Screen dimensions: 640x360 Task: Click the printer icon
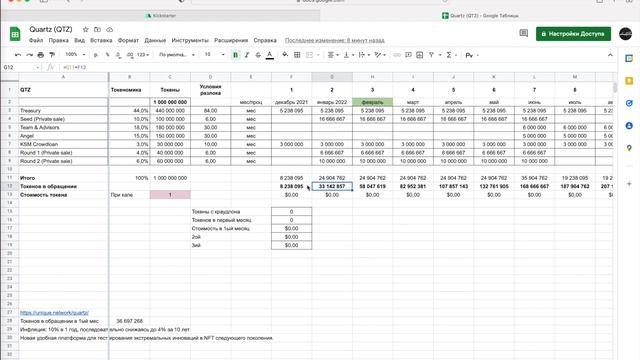coord(40,55)
